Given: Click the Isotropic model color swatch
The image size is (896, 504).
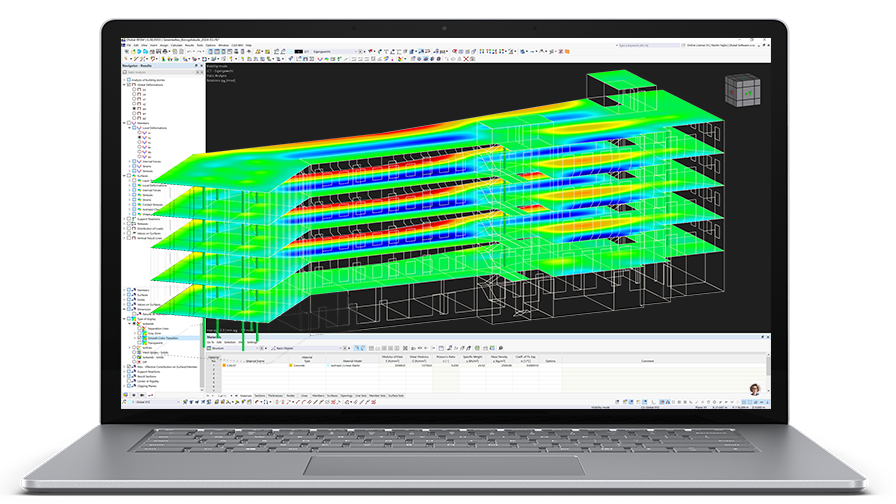Looking at the screenshot, I should tap(328, 365).
